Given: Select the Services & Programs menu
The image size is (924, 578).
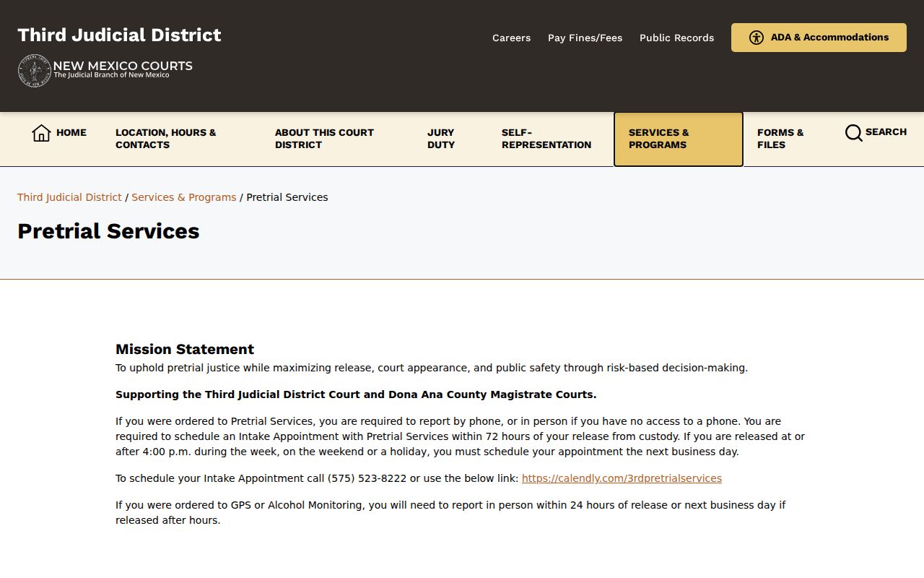Looking at the screenshot, I should click(678, 139).
